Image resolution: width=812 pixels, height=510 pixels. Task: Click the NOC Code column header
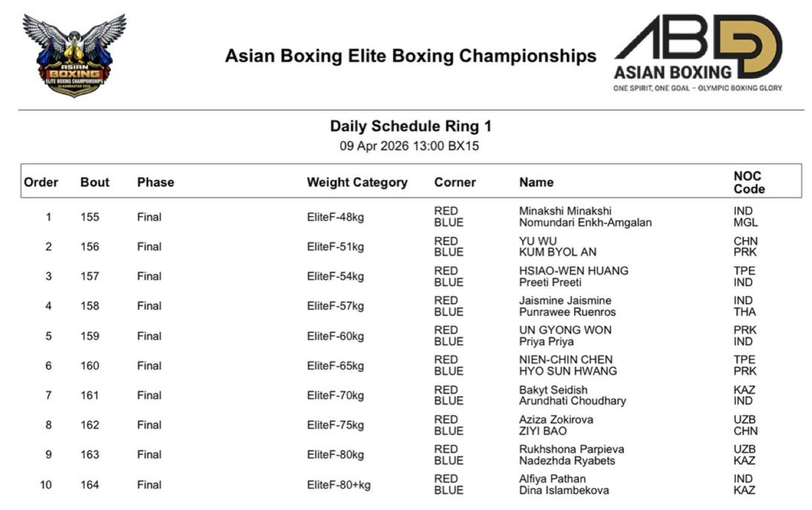tap(749, 182)
